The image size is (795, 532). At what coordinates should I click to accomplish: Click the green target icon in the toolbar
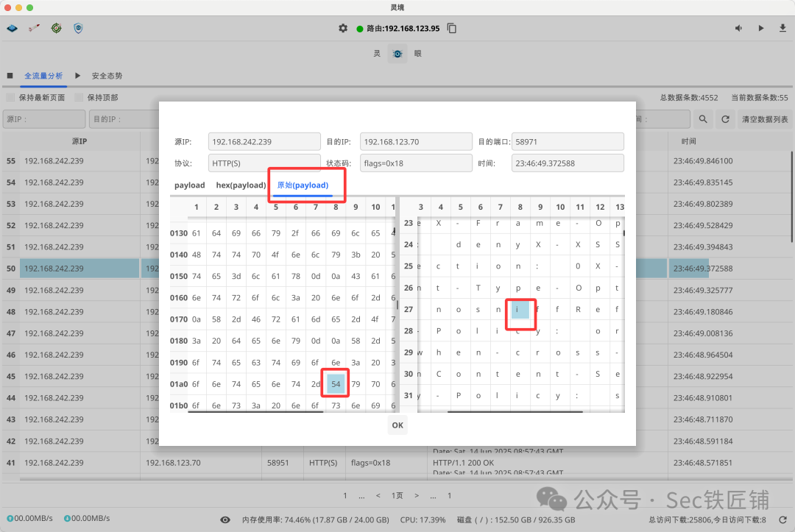(56, 27)
